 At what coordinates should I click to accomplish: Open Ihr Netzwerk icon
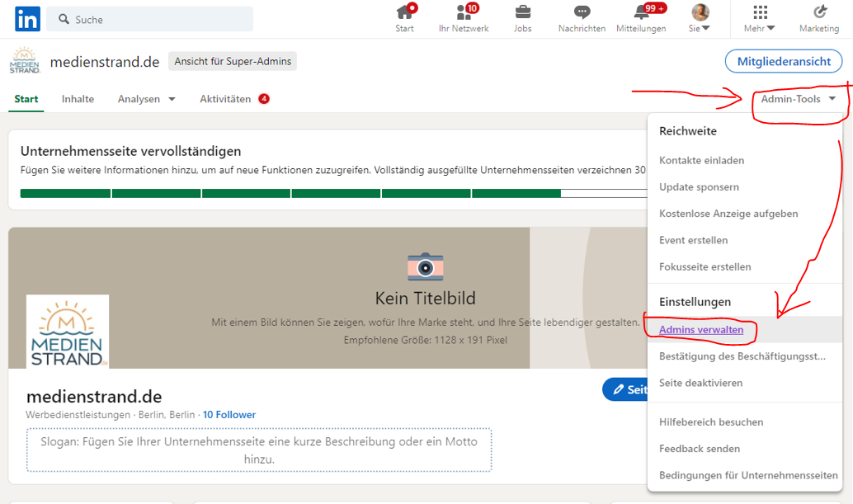pos(463,12)
